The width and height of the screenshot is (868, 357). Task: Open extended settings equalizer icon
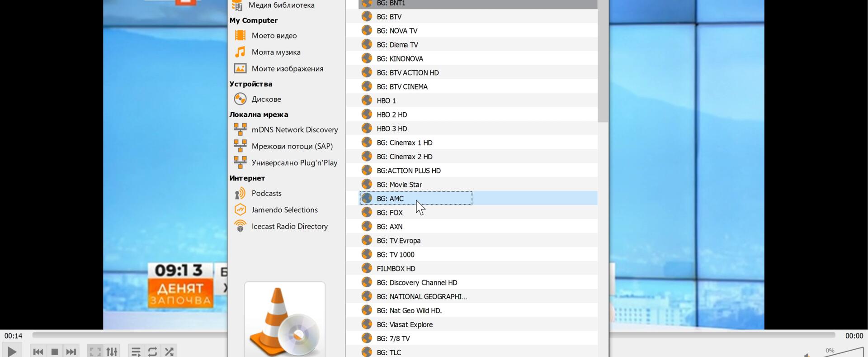tap(112, 352)
